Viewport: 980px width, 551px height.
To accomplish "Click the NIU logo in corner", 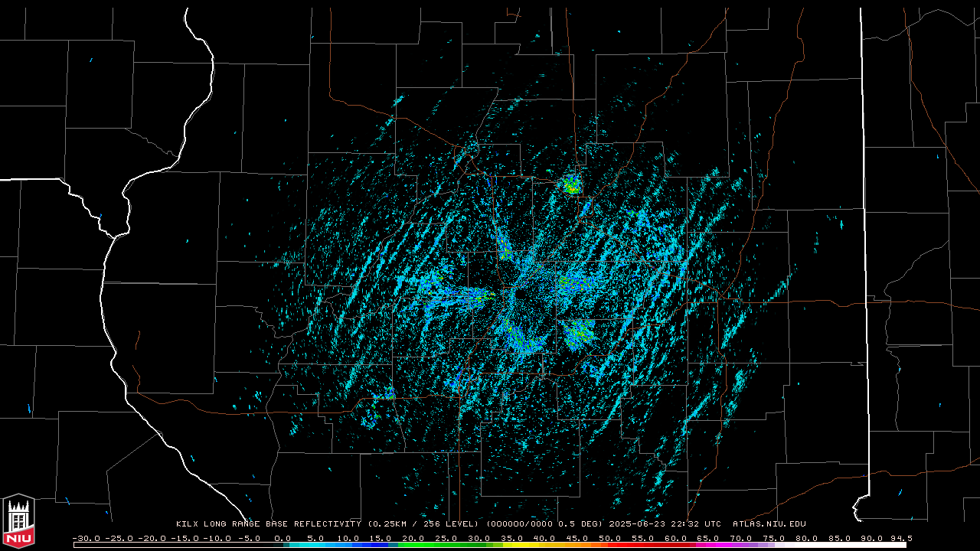I will click(18, 521).
